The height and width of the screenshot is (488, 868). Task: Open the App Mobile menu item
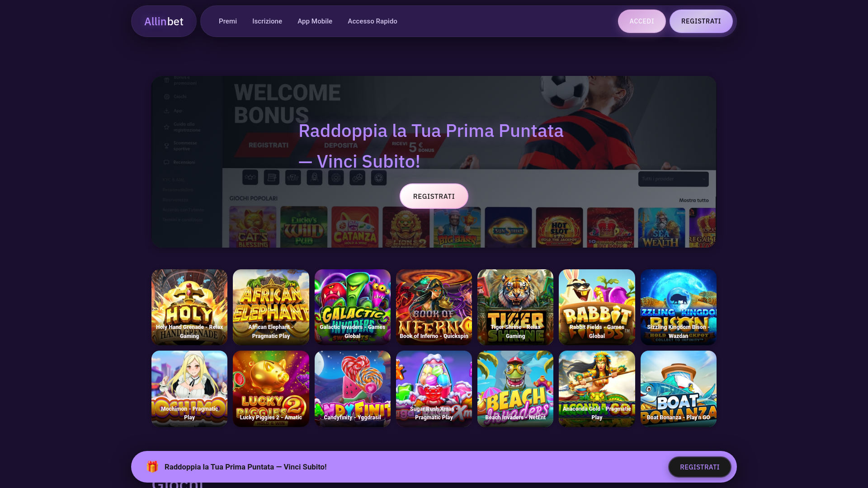[315, 21]
